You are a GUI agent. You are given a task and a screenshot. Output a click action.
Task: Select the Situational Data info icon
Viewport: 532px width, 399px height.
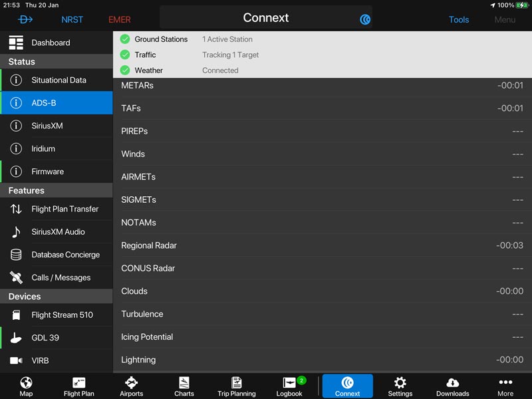16,80
